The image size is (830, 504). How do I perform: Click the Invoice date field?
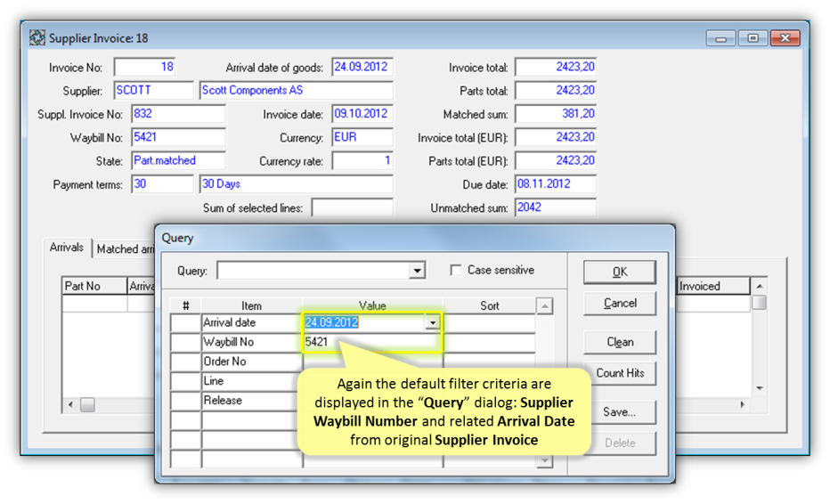point(362,114)
